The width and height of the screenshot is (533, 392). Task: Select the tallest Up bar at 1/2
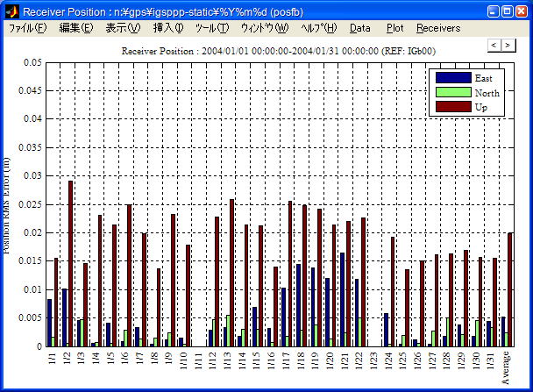pos(71,263)
